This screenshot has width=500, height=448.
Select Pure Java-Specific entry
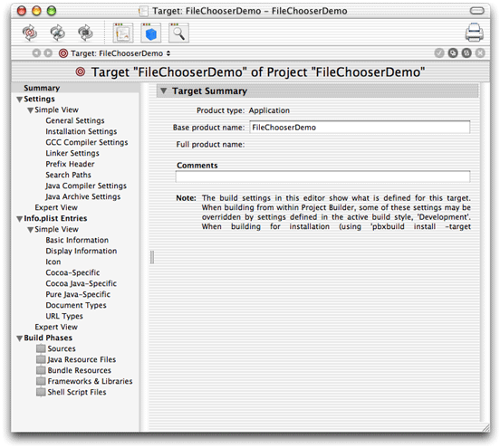[x=78, y=294]
